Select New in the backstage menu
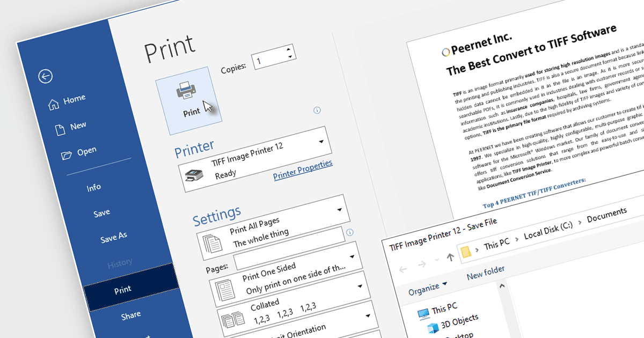 tap(78, 126)
